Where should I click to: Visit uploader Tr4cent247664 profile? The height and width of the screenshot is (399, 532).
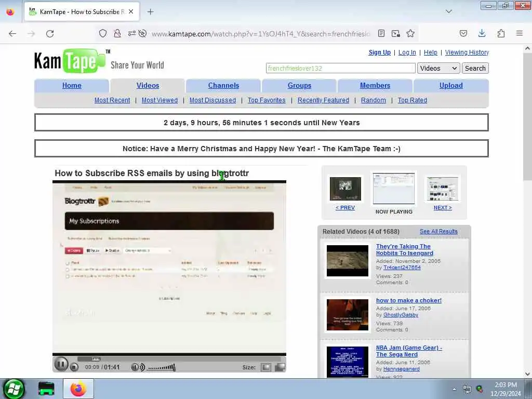(x=402, y=268)
